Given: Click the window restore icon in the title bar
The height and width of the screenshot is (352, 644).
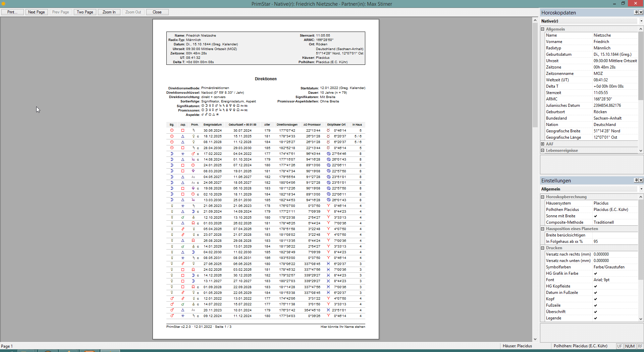Looking at the screenshot, I should (623, 3).
